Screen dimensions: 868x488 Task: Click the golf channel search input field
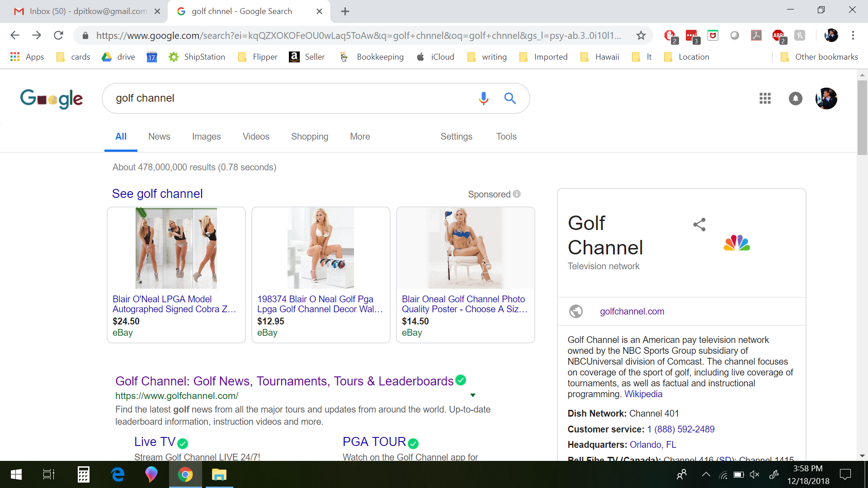(x=289, y=98)
